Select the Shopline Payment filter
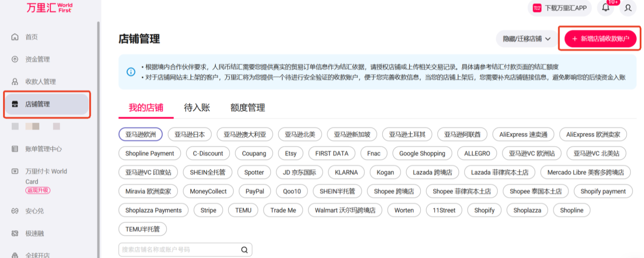644x258 pixels. click(150, 153)
